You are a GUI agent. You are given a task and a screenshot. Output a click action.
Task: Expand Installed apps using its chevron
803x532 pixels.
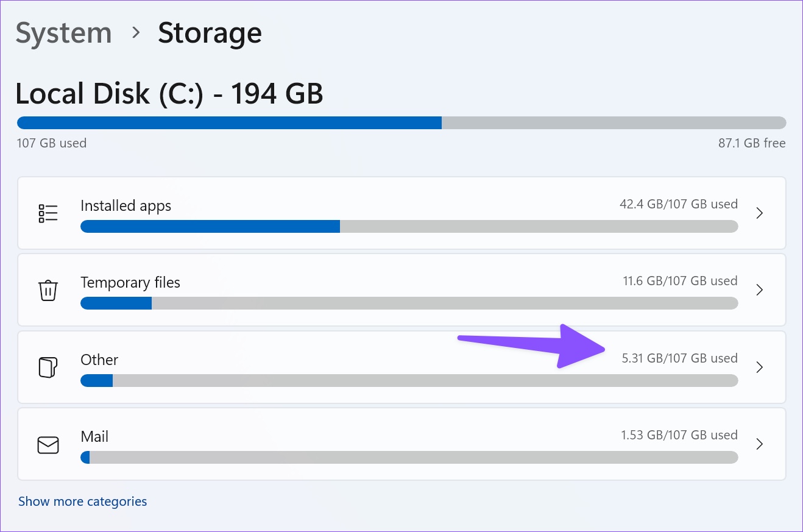[x=760, y=213]
